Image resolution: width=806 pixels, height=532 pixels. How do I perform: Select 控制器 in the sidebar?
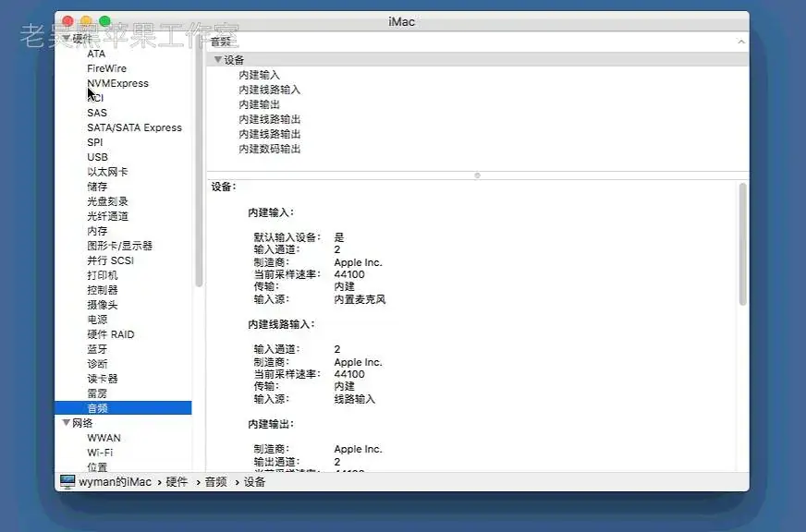[x=103, y=290]
